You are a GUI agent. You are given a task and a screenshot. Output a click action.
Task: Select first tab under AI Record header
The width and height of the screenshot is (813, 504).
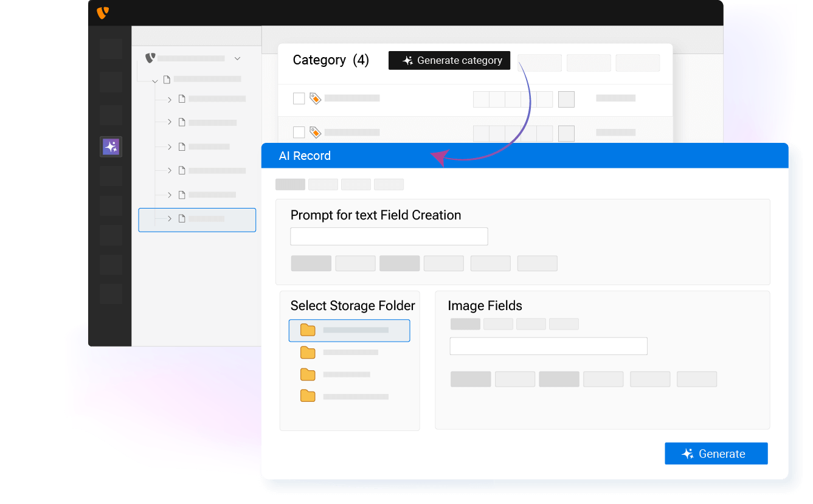point(290,184)
